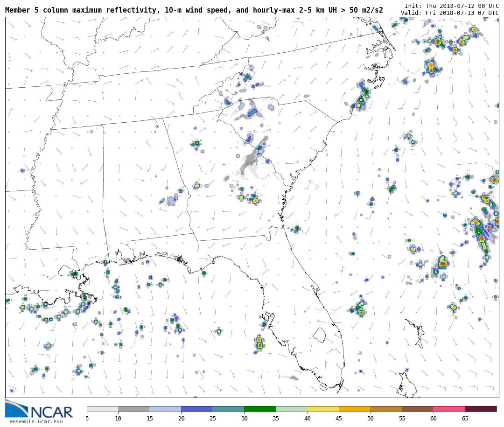Click the plot title starting 'Member 5 column maximum'

click(194, 10)
